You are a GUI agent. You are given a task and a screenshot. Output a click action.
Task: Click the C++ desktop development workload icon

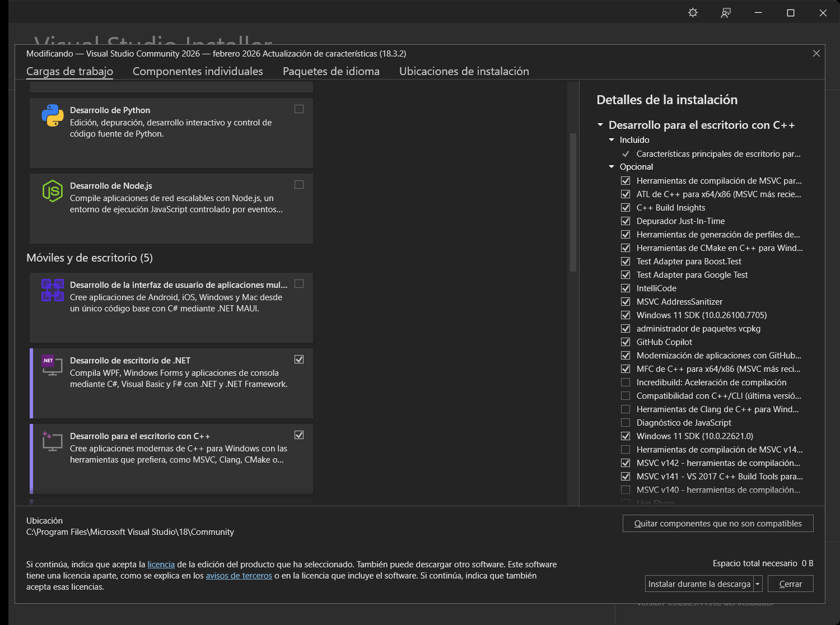[53, 441]
